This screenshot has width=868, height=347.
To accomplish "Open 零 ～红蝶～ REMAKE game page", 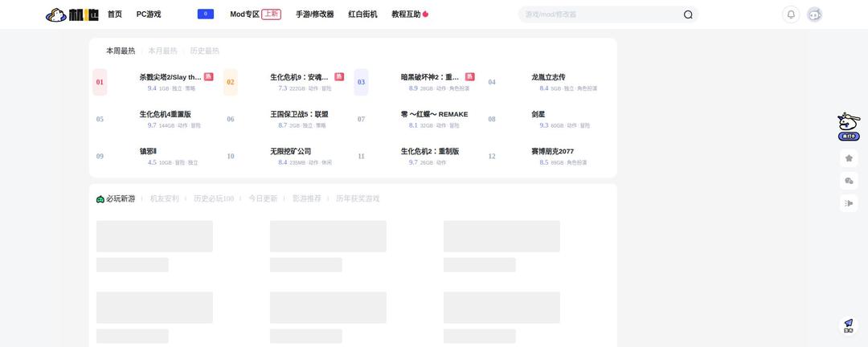I will coord(434,114).
